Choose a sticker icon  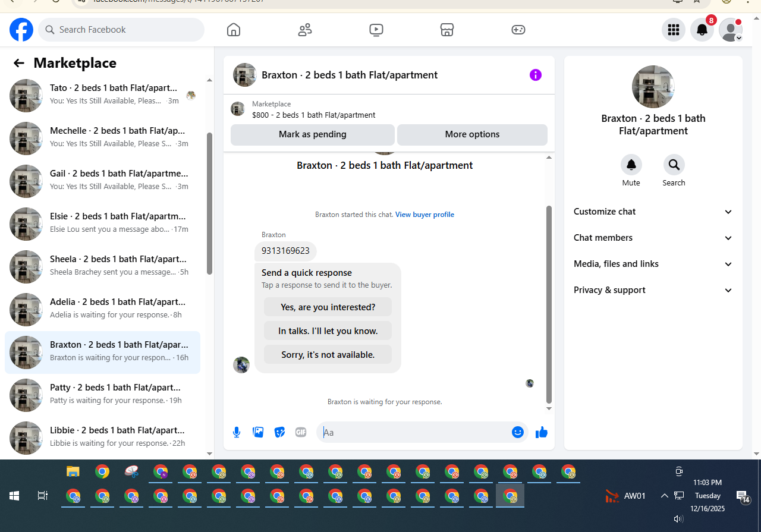[x=279, y=432]
